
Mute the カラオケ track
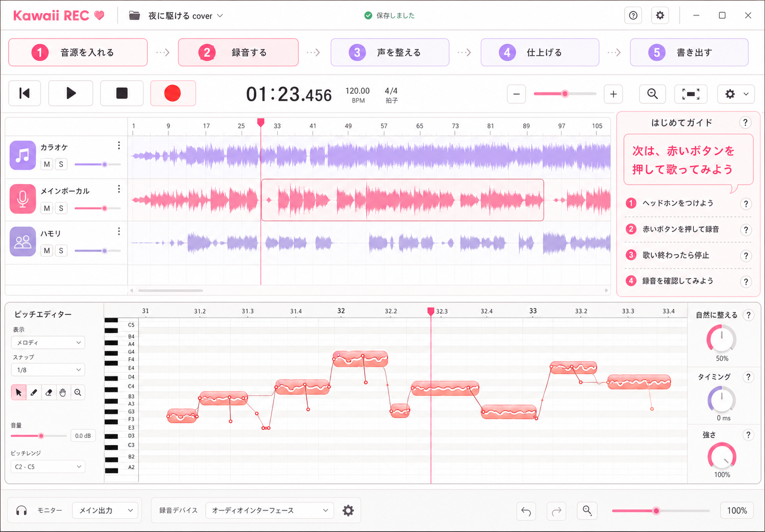[x=47, y=164]
